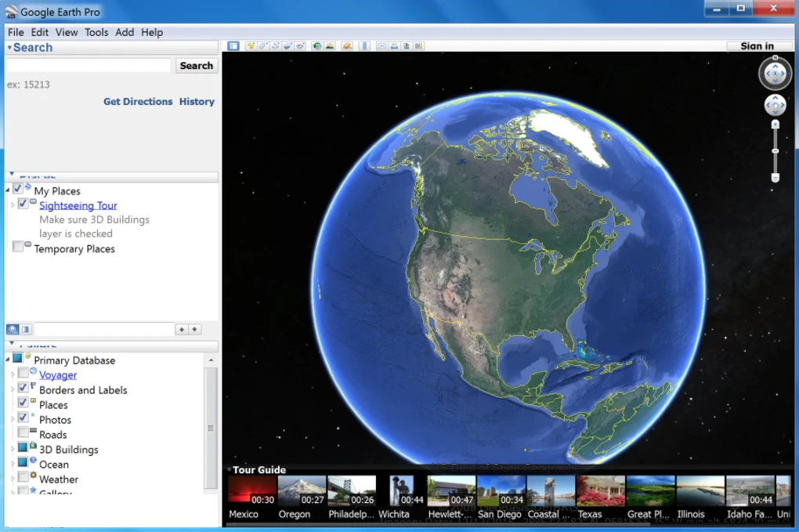Image resolution: width=799 pixels, height=532 pixels.
Task: Click in the search text field
Action: [x=89, y=65]
